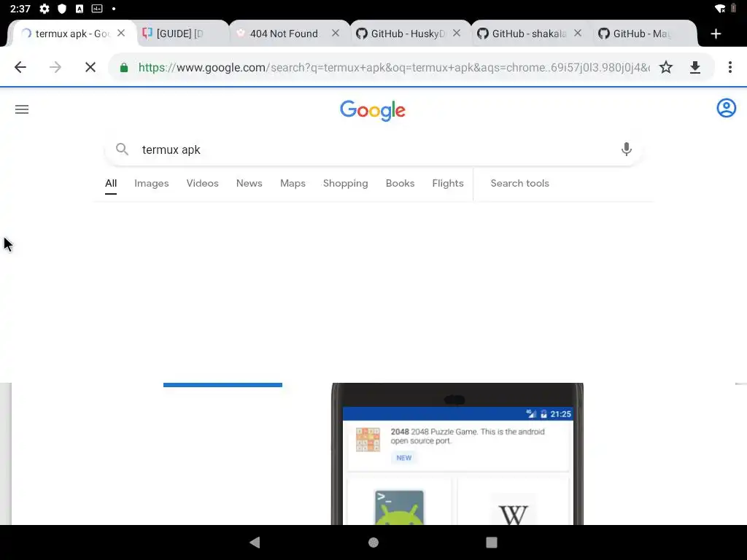Click the Termux phone screenshot image
Viewport: 747px width, 560px height.
[457, 454]
